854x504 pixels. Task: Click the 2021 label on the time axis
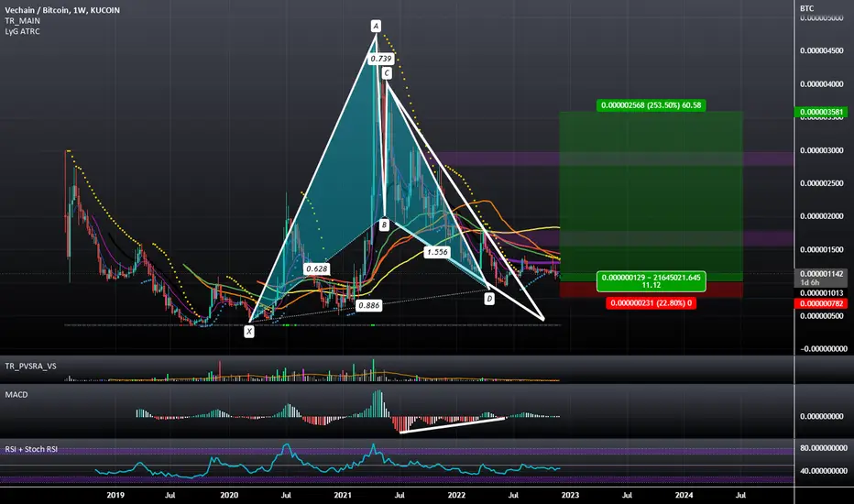[343, 495]
